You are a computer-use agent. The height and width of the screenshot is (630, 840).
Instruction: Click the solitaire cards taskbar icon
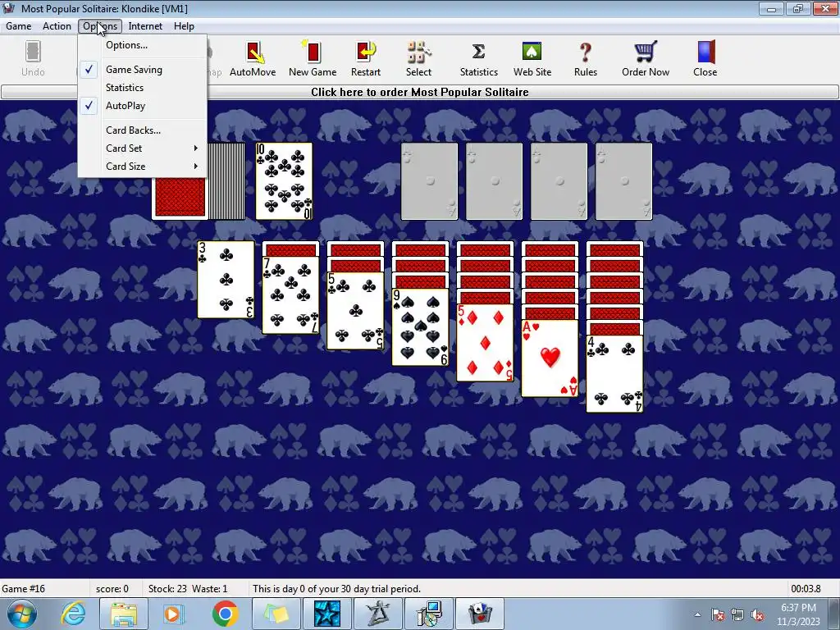point(480,614)
